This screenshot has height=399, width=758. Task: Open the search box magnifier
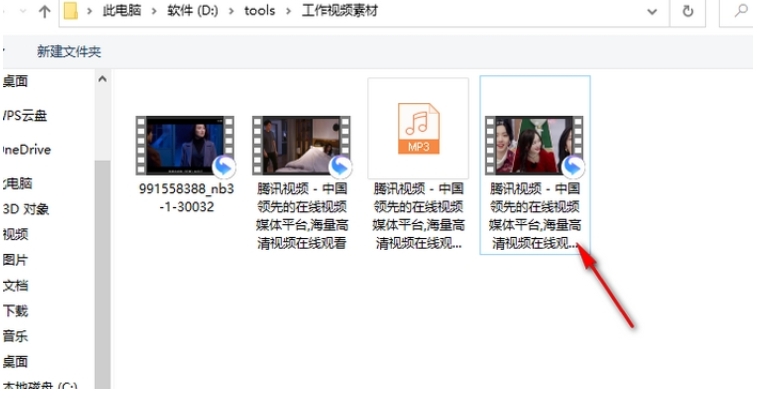(x=741, y=11)
